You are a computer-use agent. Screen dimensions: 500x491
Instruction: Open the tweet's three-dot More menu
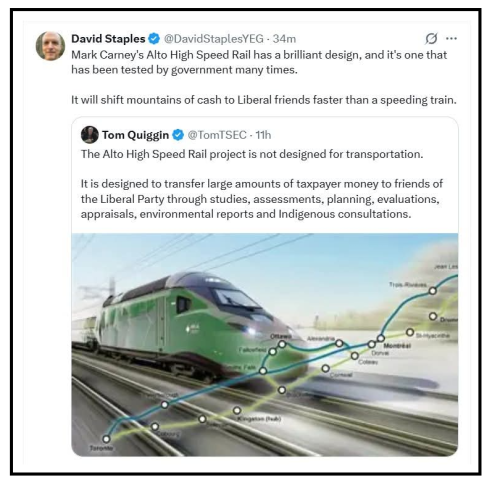[x=451, y=39]
